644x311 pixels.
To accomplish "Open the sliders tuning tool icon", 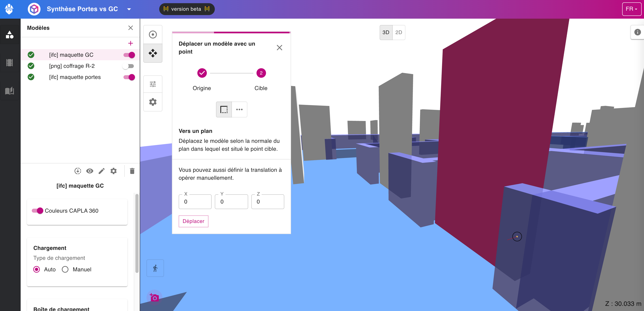I will click(x=153, y=84).
